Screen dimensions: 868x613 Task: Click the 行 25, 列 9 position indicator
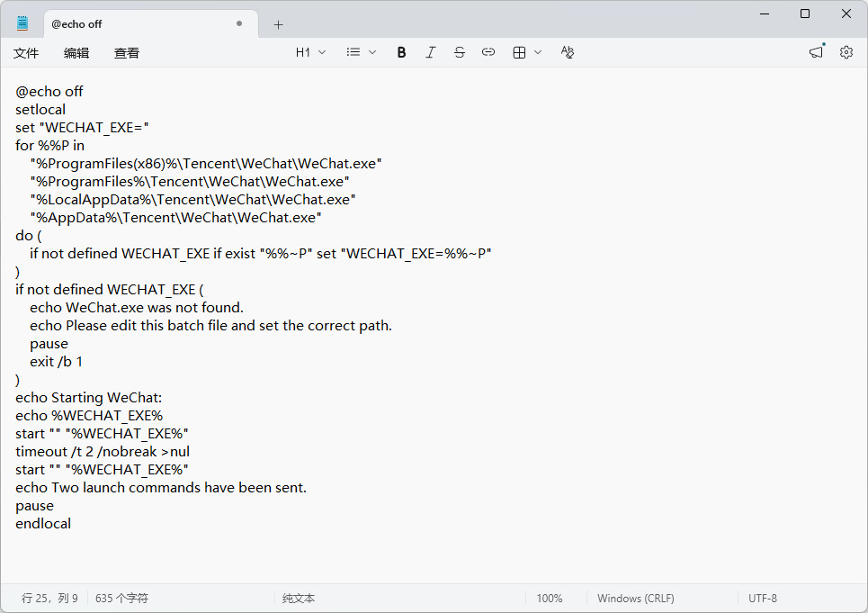pyautogui.click(x=49, y=599)
